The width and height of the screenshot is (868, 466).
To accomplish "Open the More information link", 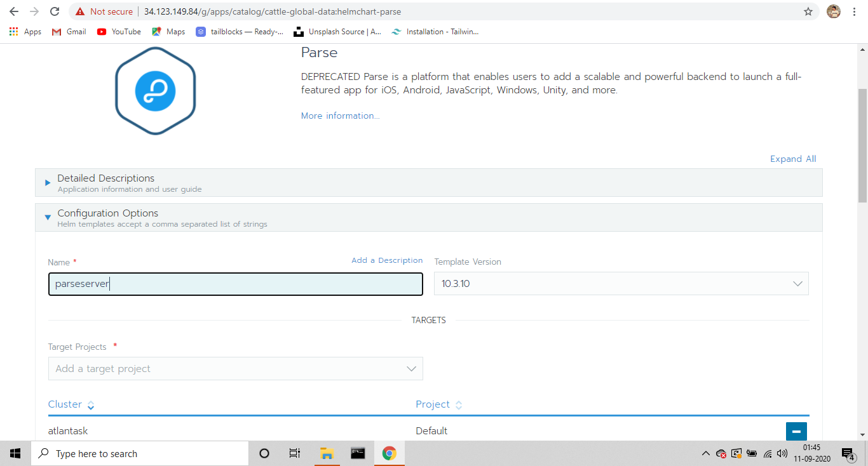I will (340, 116).
